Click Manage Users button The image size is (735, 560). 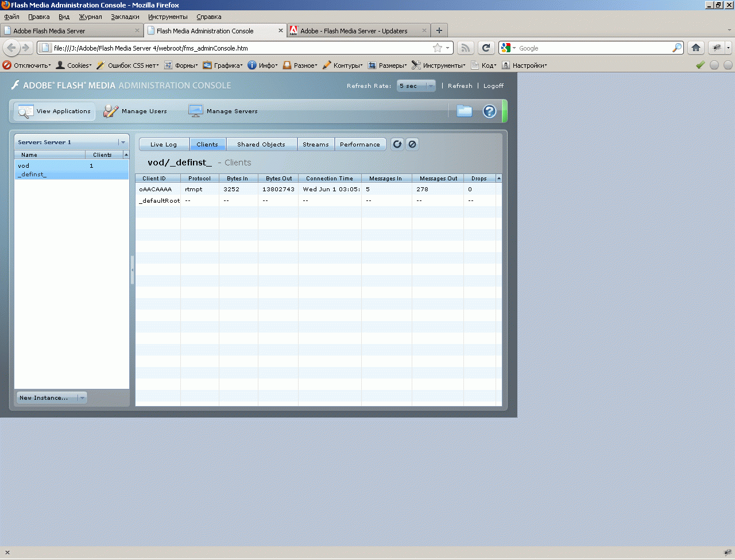pos(136,111)
